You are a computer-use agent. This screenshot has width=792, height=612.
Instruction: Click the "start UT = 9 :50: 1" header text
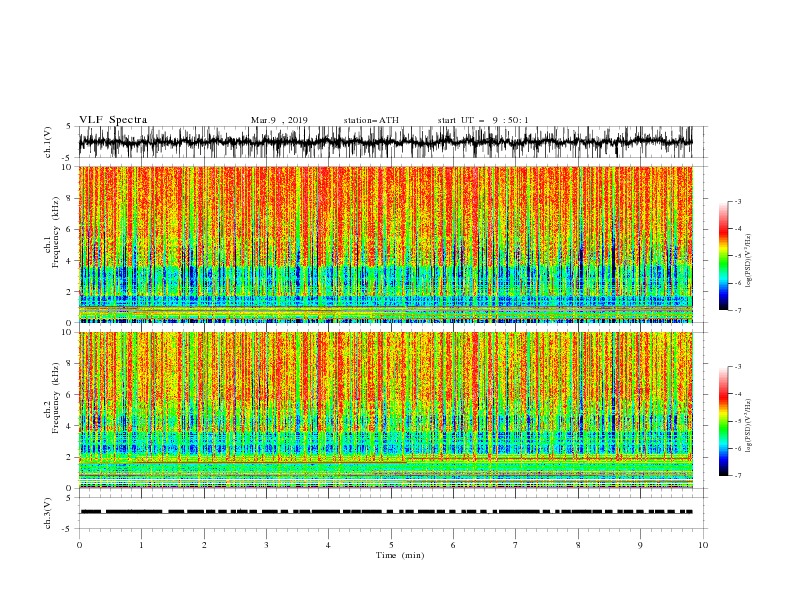(483, 120)
